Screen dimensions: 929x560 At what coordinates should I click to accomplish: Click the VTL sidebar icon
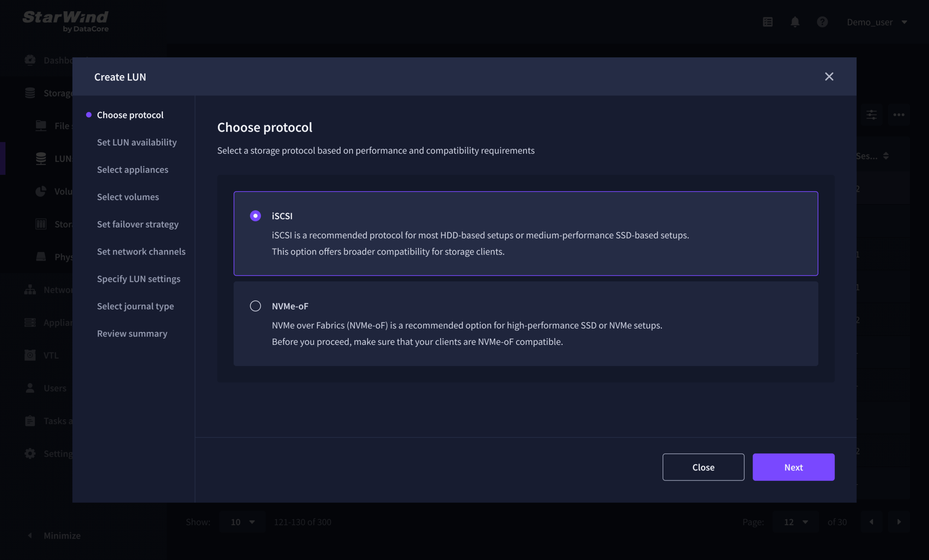[30, 355]
